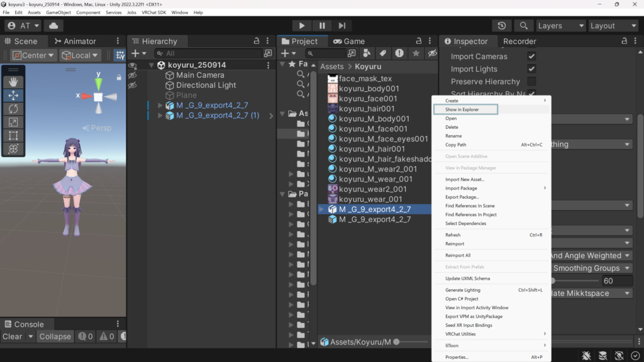Toggle Import Cameras checkbox
This screenshot has height=362, width=644.
[x=531, y=56]
